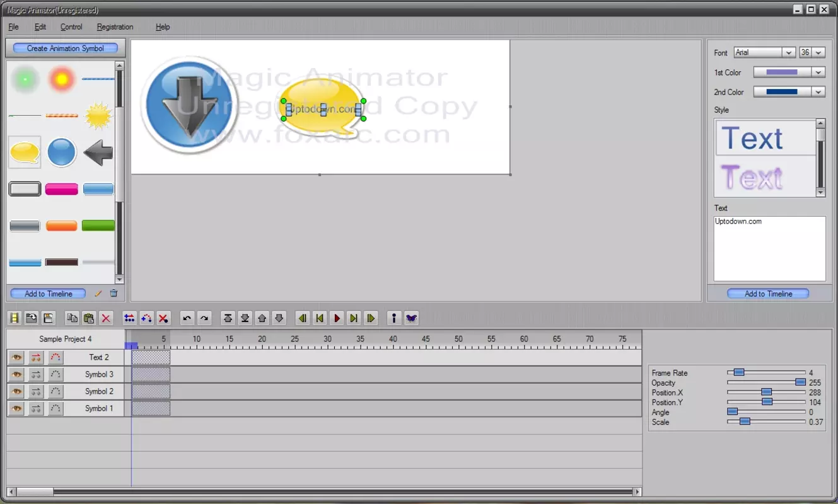Adjust the Position.X slider
Image resolution: width=838 pixels, height=504 pixels.
pos(766,392)
